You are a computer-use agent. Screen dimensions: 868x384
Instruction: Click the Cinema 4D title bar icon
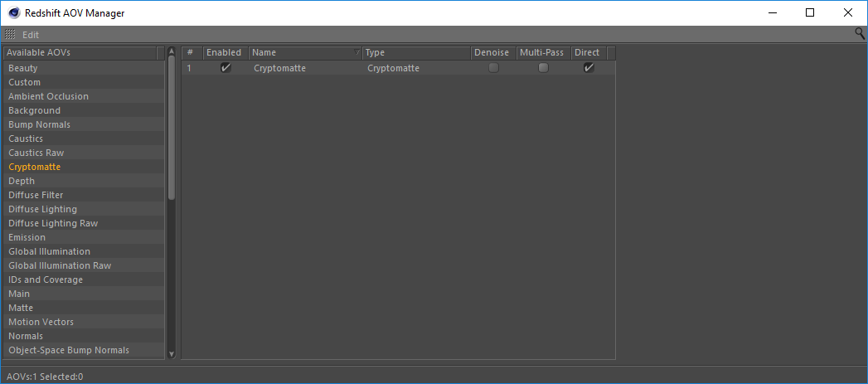click(13, 12)
